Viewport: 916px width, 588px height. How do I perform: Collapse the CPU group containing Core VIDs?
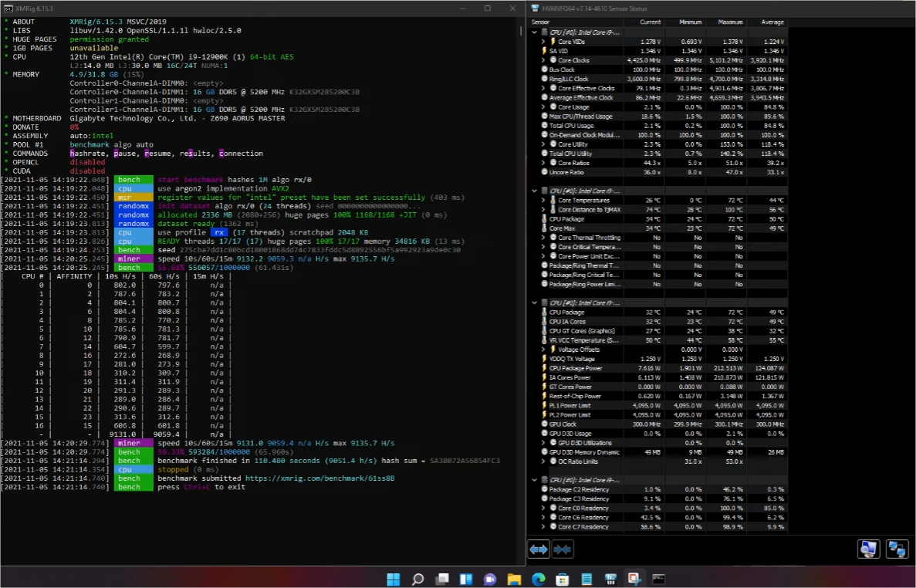click(x=535, y=32)
